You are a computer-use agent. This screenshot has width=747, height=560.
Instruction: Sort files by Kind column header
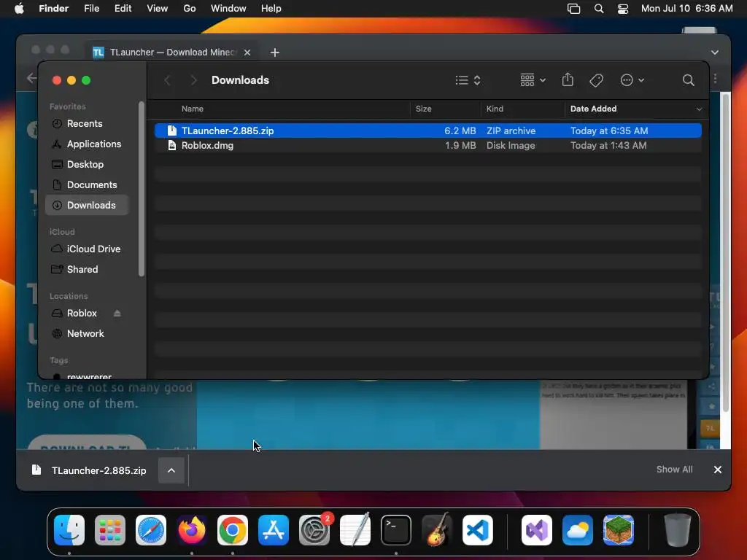tap(495, 109)
